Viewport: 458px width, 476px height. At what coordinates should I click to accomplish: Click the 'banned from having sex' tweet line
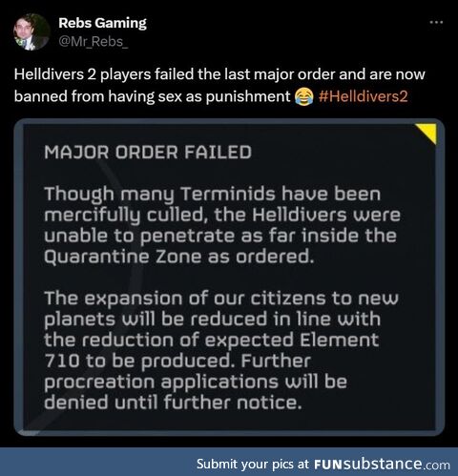pos(152,96)
